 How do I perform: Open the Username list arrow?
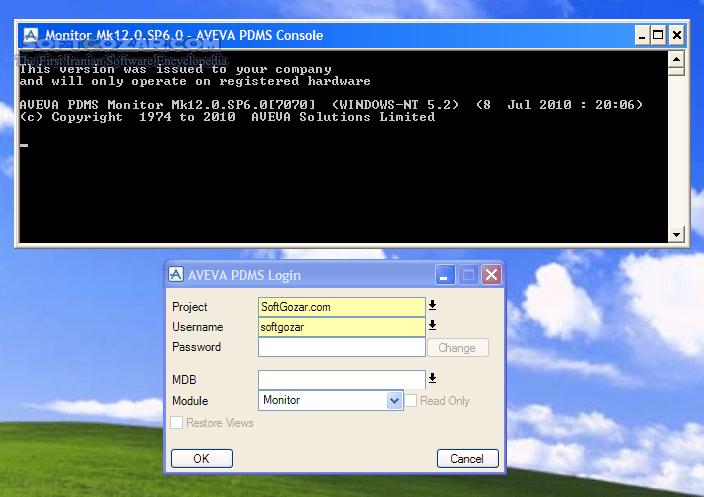point(433,326)
